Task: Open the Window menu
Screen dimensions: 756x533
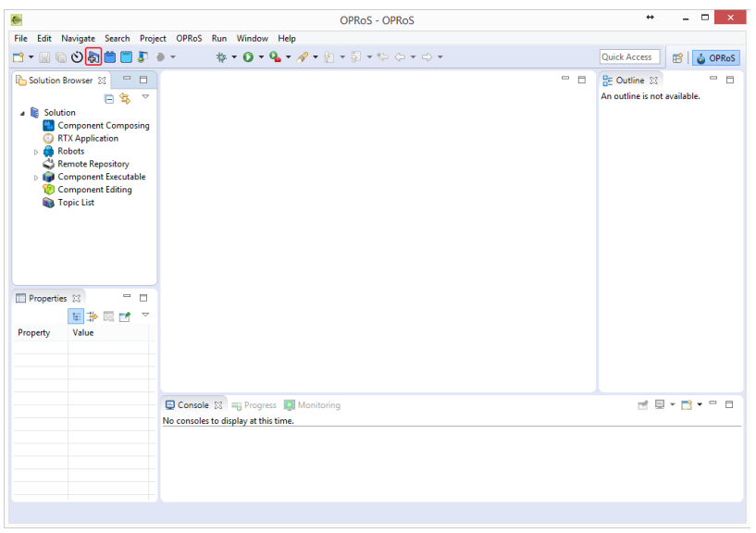Action: 253,39
